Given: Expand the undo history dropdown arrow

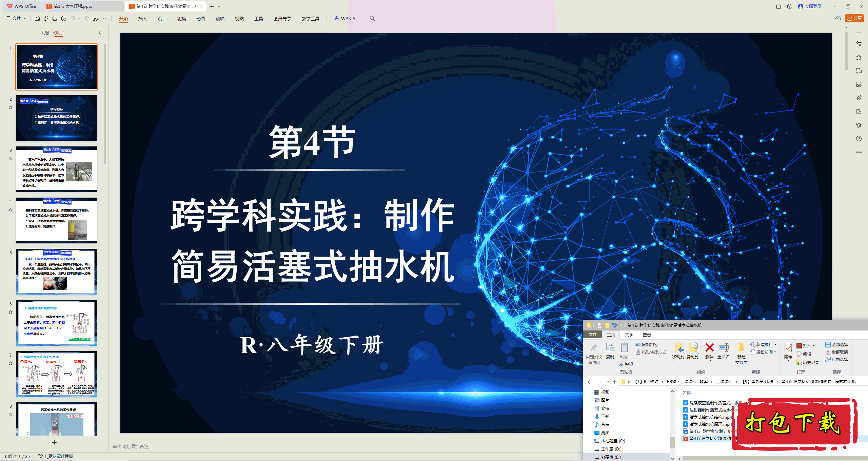Looking at the screenshot, I should click(x=79, y=18).
